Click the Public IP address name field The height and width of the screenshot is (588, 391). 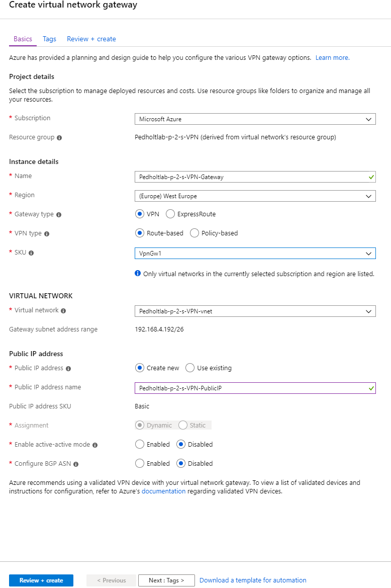point(255,388)
